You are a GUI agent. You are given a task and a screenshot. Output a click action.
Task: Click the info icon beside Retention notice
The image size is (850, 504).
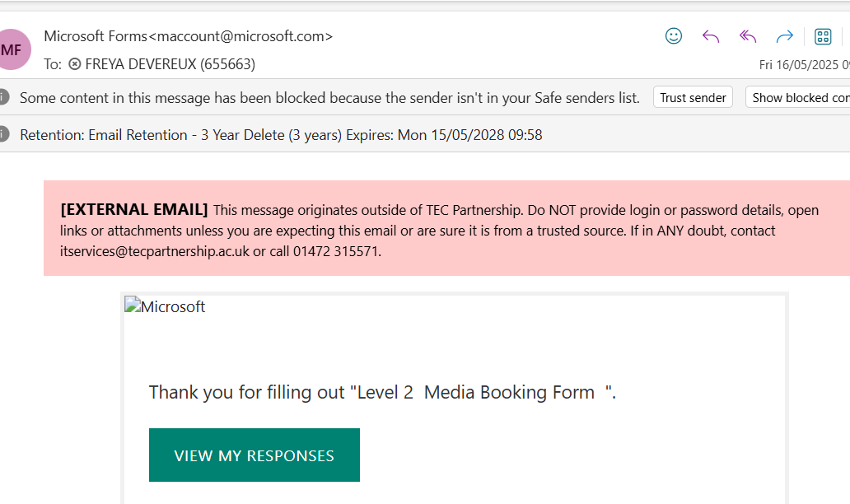point(4,134)
